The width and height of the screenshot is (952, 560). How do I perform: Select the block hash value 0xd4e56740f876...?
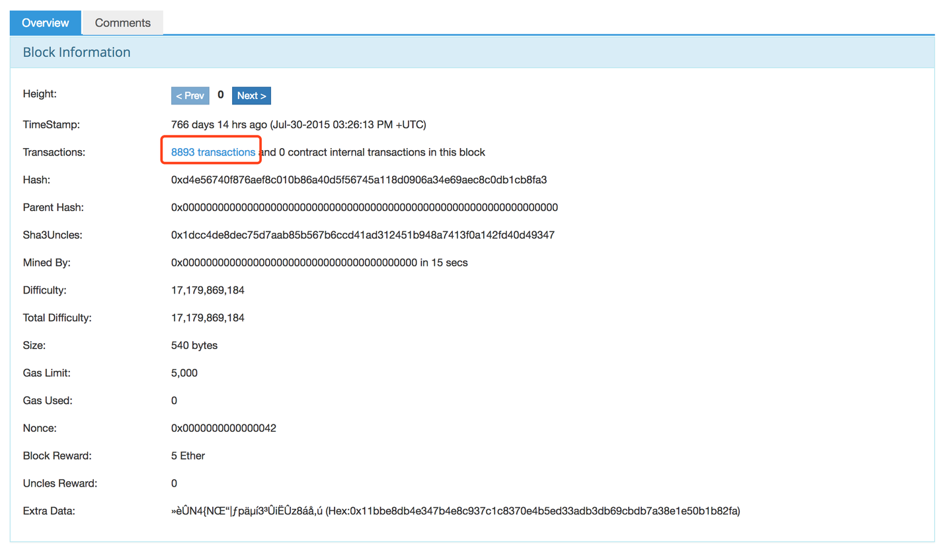[359, 180]
